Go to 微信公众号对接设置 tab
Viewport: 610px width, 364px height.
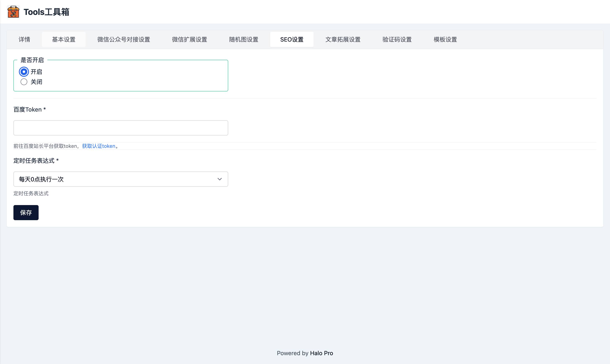(124, 39)
